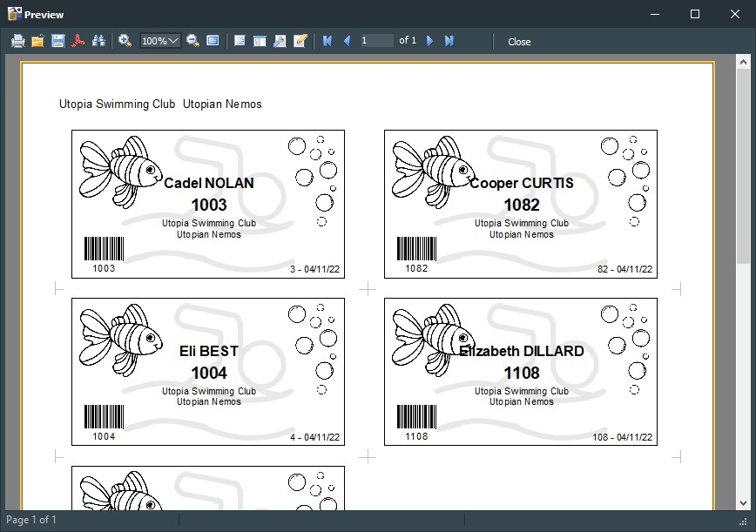The height and width of the screenshot is (532, 756).
Task: Toggle the thumbnails panel icon
Action: pos(260,41)
